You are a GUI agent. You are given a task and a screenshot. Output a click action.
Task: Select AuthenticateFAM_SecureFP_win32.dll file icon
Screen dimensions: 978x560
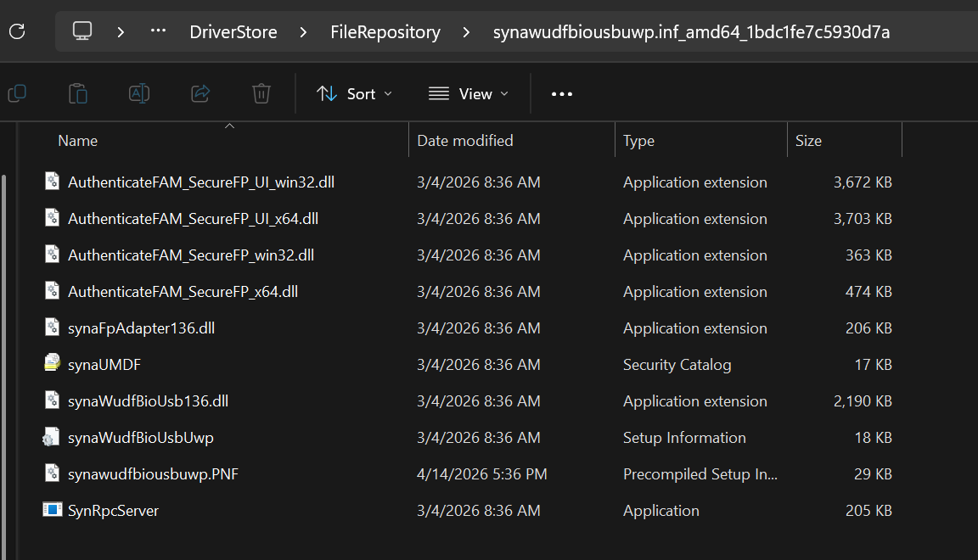point(53,255)
